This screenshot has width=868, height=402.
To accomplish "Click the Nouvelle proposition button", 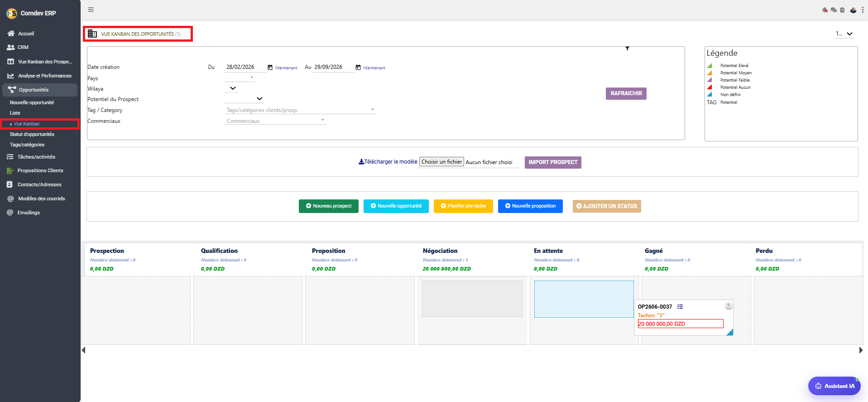I will click(530, 206).
